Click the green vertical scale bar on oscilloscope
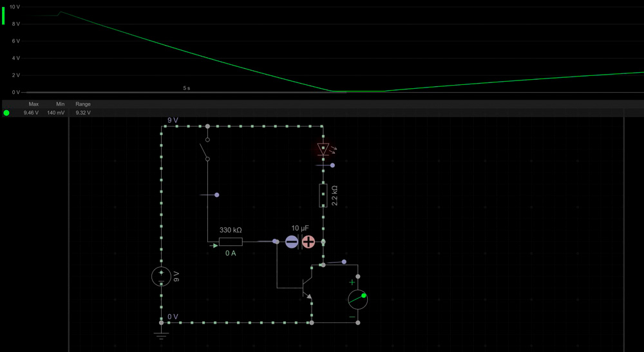This screenshot has height=352, width=644. (x=3, y=15)
